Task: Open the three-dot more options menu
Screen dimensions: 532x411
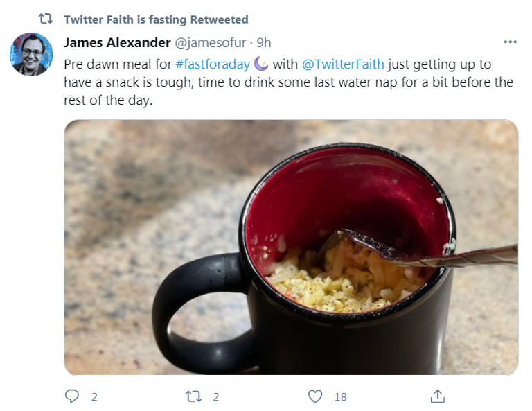Action: tap(511, 42)
